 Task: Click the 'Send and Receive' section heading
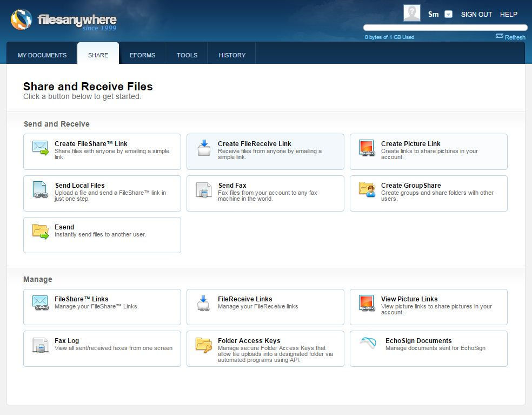point(57,124)
